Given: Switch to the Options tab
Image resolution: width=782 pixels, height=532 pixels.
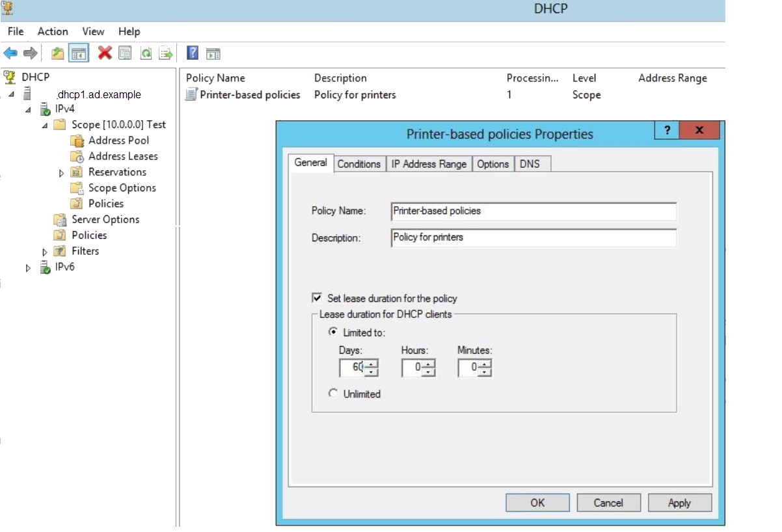Looking at the screenshot, I should tap(492, 164).
